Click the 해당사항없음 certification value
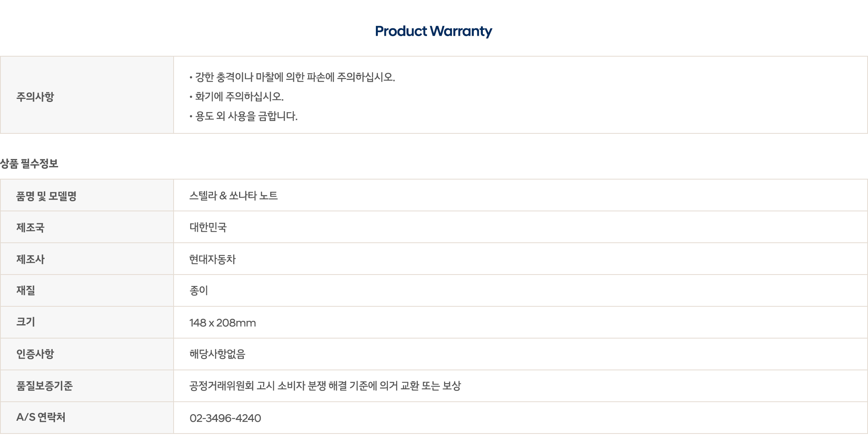 pos(217,354)
